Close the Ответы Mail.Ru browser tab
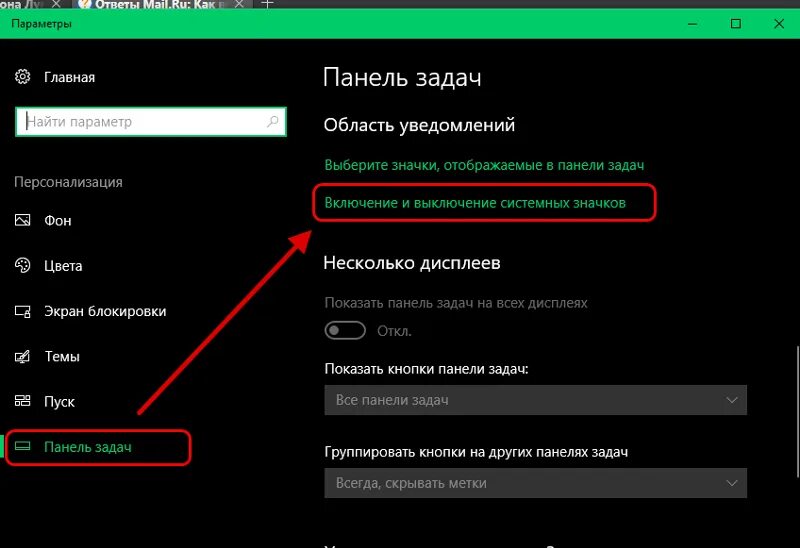 point(239,4)
